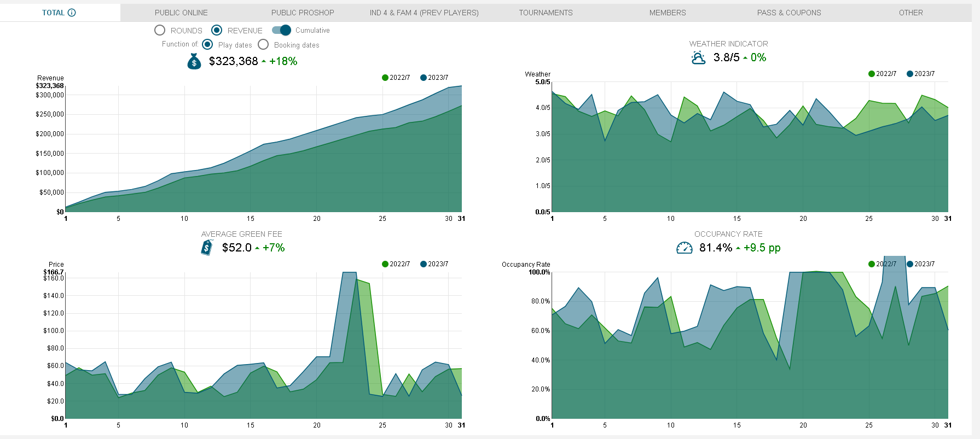Choose Booking dates as function option
Viewport: 980px width, 439px height.
coord(263,45)
